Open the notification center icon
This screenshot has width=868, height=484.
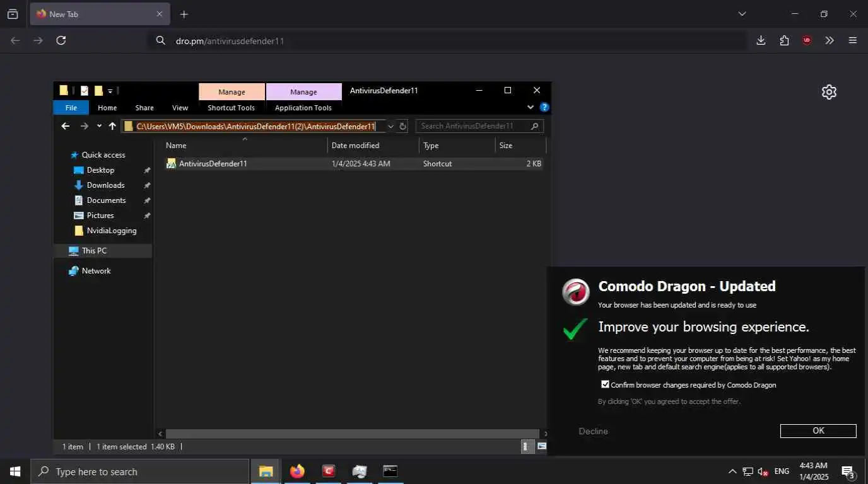click(848, 471)
